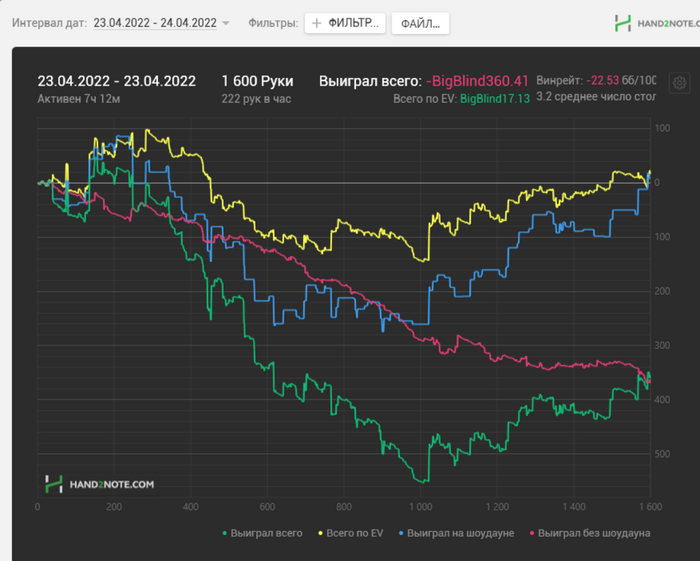This screenshot has width=700, height=561.
Task: Click the blue dot of Выиграл на шоудауне legend
Action: 401,533
